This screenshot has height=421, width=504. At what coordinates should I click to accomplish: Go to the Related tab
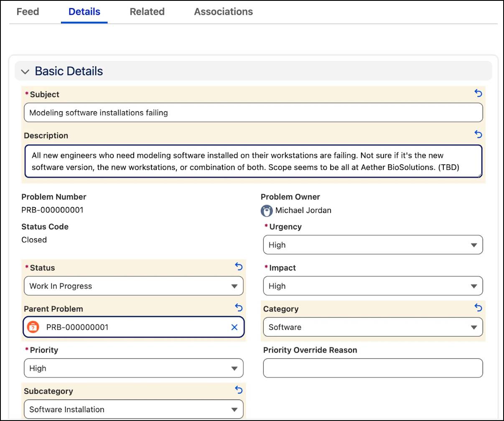tap(147, 12)
